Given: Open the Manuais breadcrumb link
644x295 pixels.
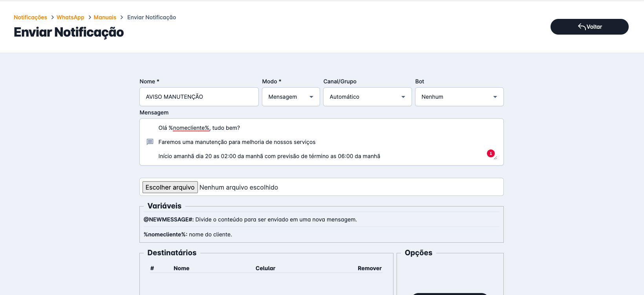Looking at the screenshot, I should [x=105, y=17].
